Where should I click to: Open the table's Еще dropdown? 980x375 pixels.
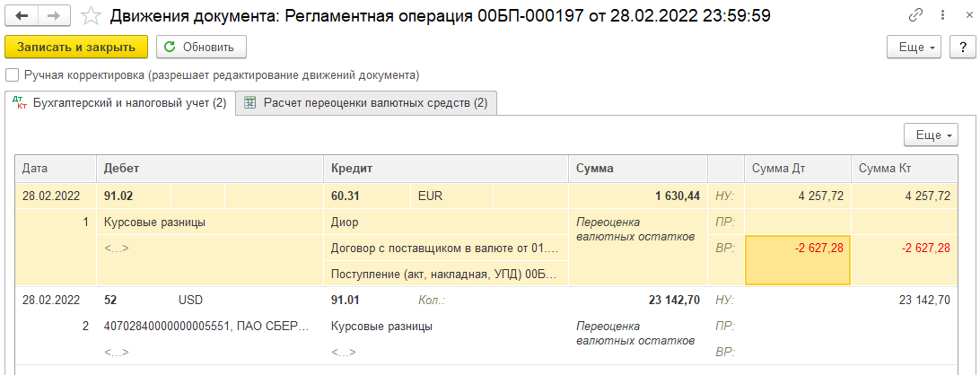[931, 135]
